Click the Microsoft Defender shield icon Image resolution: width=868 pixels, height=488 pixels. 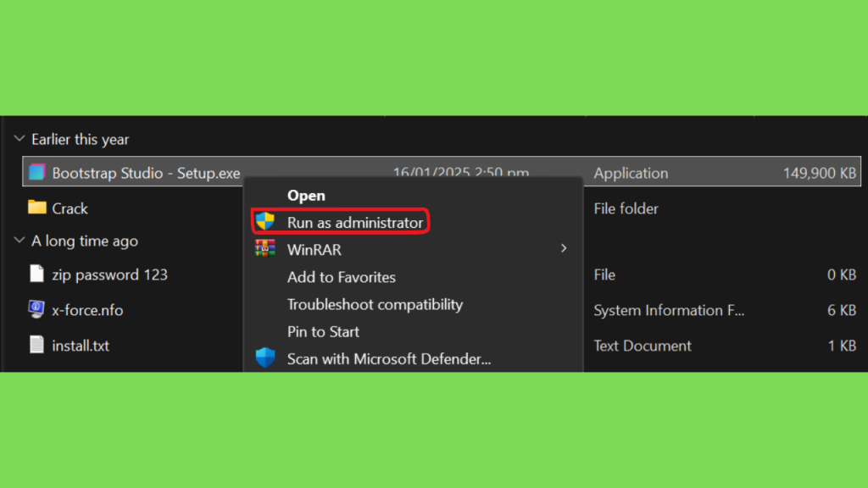click(x=265, y=358)
